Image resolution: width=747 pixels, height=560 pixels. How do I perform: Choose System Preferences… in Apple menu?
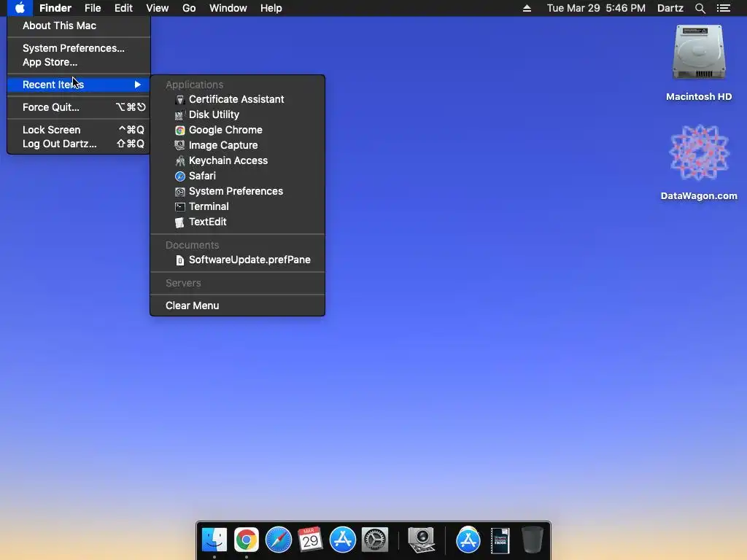[79, 48]
